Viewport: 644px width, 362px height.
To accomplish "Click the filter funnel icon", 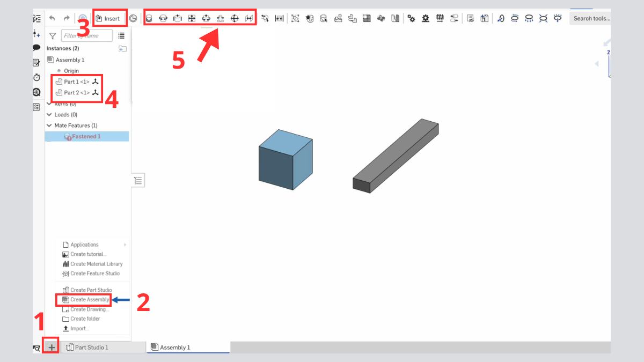I will click(x=53, y=36).
